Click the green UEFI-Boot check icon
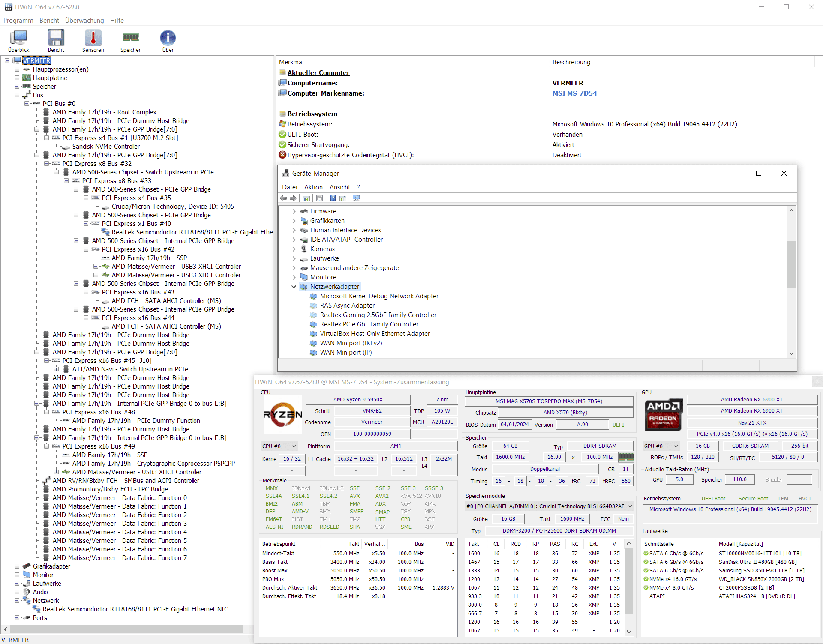This screenshot has height=644, width=823. point(282,134)
